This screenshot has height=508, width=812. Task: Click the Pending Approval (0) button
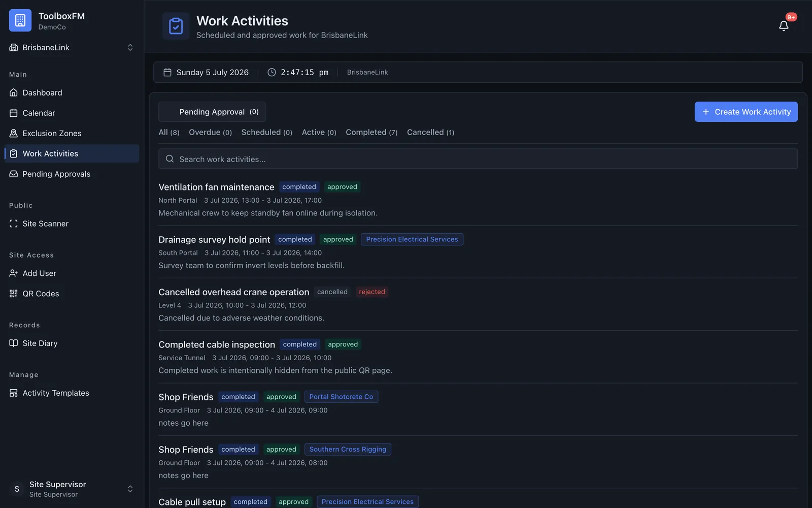212,112
